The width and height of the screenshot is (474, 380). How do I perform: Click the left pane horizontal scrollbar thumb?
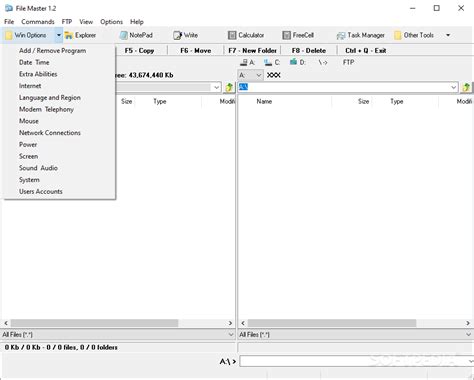click(95, 323)
